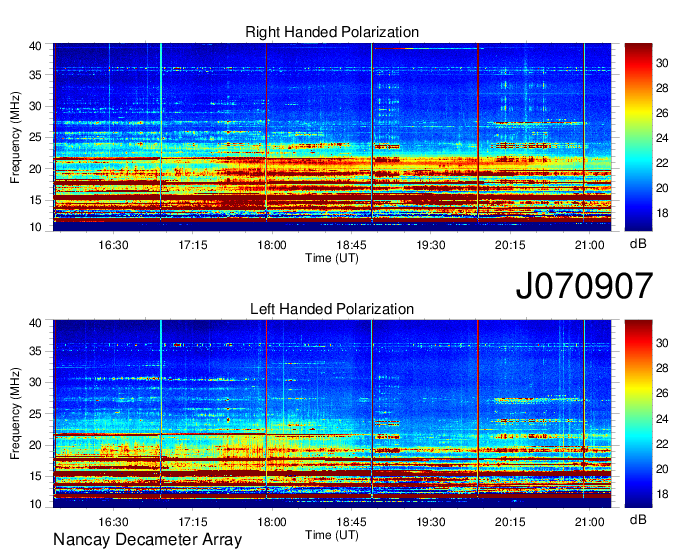The image size is (680, 552).
Task: Click the 40 MHz tick label on top plot
Action: 35,46
